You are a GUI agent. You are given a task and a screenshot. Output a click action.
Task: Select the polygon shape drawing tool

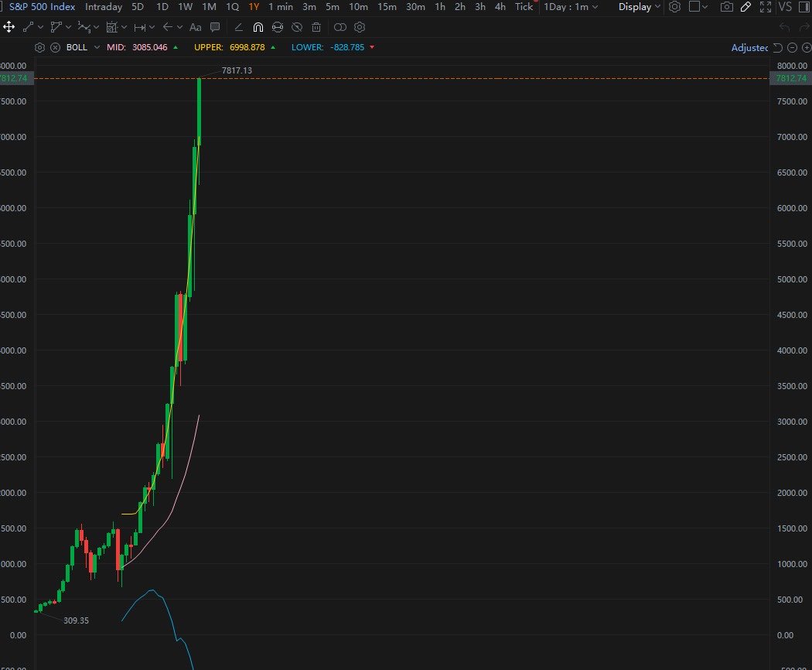click(x=56, y=27)
